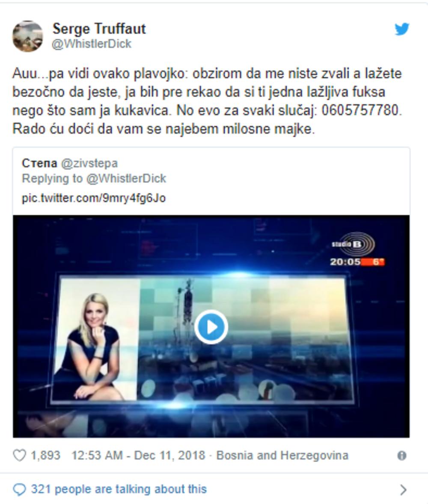The height and width of the screenshot is (504, 428).
Task: Play the embedded Studio B video
Action: [x=211, y=327]
